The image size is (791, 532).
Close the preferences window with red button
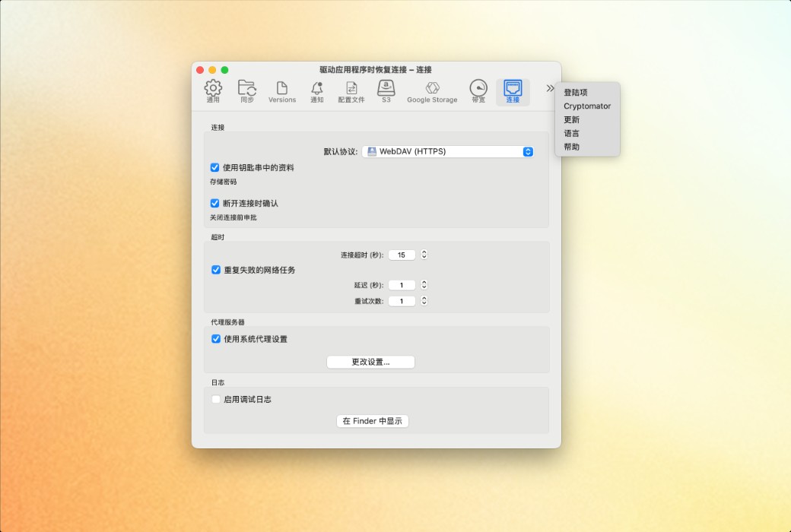(200, 70)
